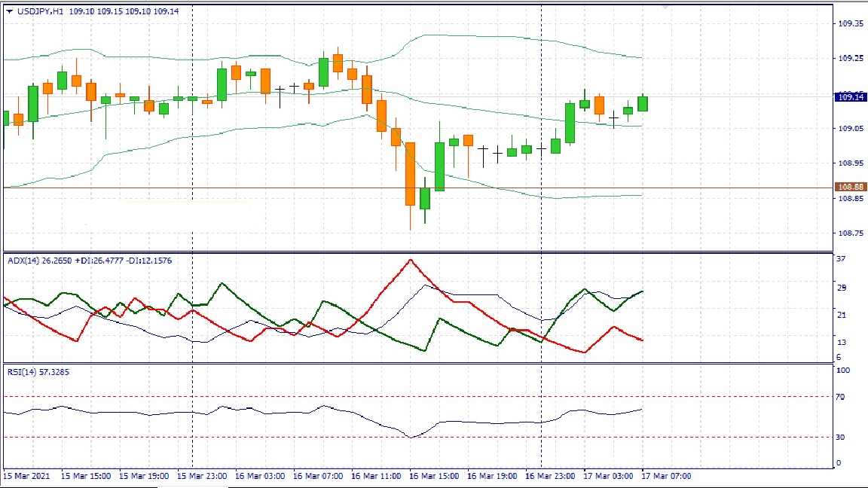This screenshot has width=868, height=488.
Task: Click the 109.35 price scale label
Action: click(x=851, y=24)
